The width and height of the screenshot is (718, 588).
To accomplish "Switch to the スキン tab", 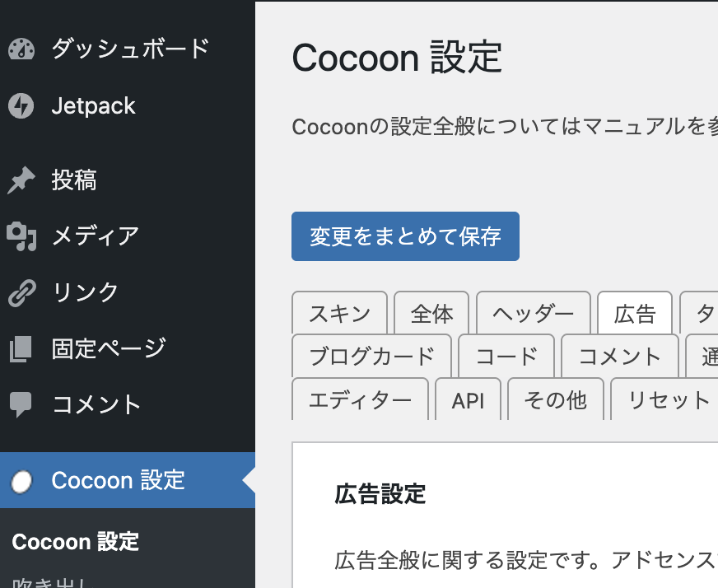I will pos(339,313).
